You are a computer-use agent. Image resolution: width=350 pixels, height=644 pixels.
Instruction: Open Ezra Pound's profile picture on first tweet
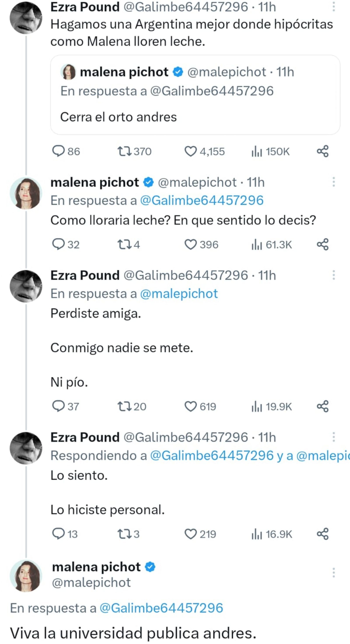(x=26, y=18)
